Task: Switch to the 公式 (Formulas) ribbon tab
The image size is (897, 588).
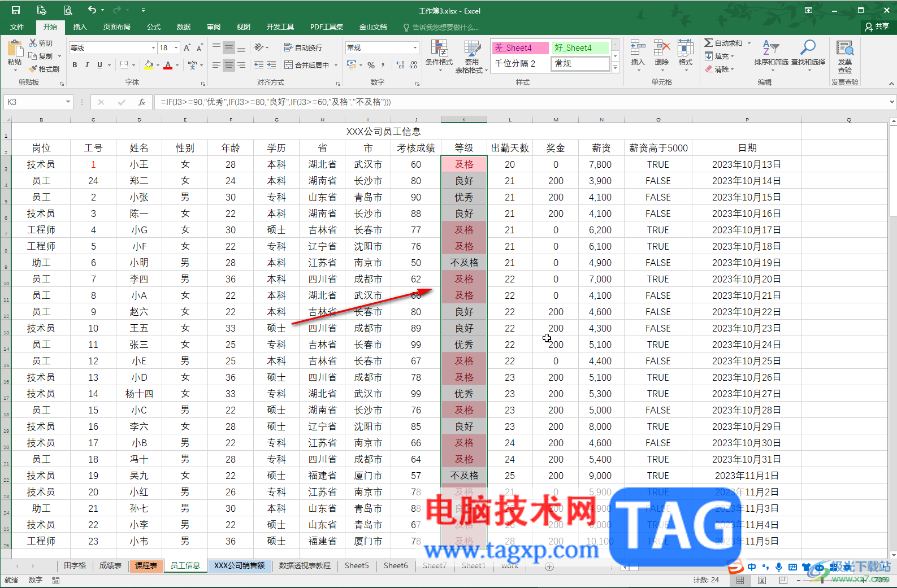Action: coord(154,27)
